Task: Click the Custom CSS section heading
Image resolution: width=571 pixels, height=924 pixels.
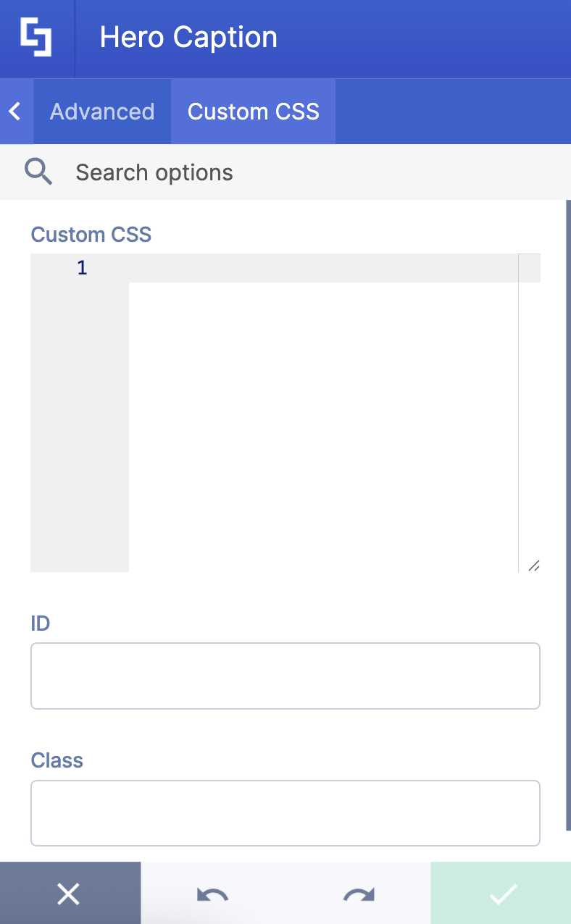Action: 91,234
